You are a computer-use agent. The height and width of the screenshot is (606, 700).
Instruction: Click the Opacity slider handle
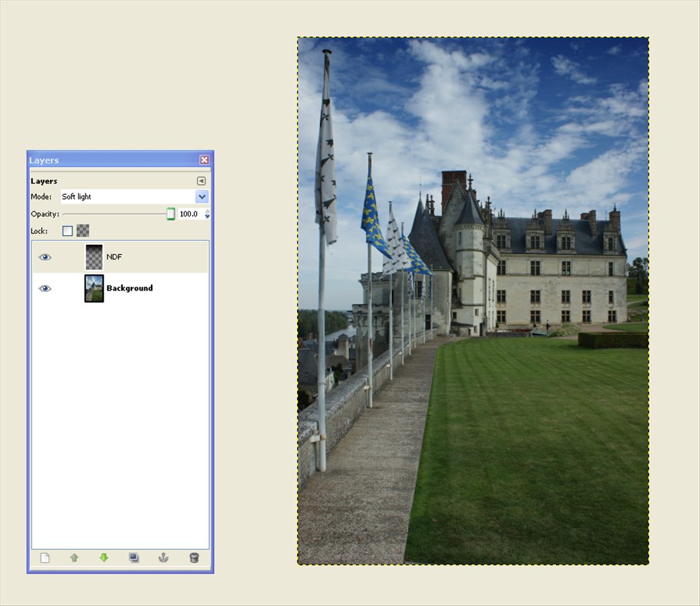click(170, 214)
